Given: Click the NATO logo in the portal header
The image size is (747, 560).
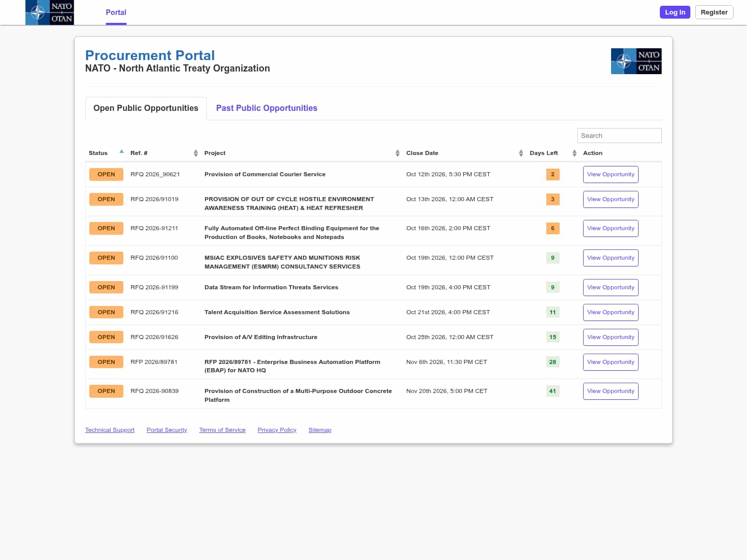Looking at the screenshot, I should (x=636, y=61).
